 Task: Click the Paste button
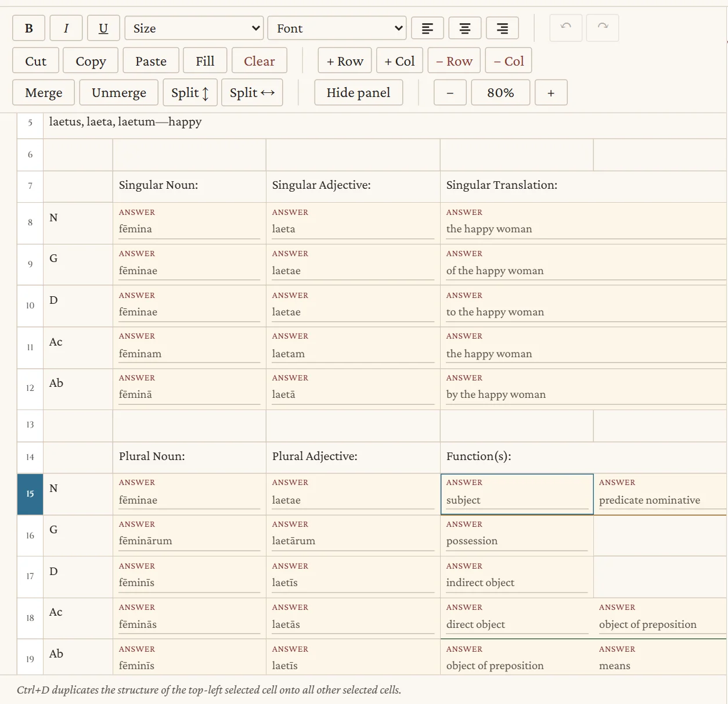coord(151,61)
